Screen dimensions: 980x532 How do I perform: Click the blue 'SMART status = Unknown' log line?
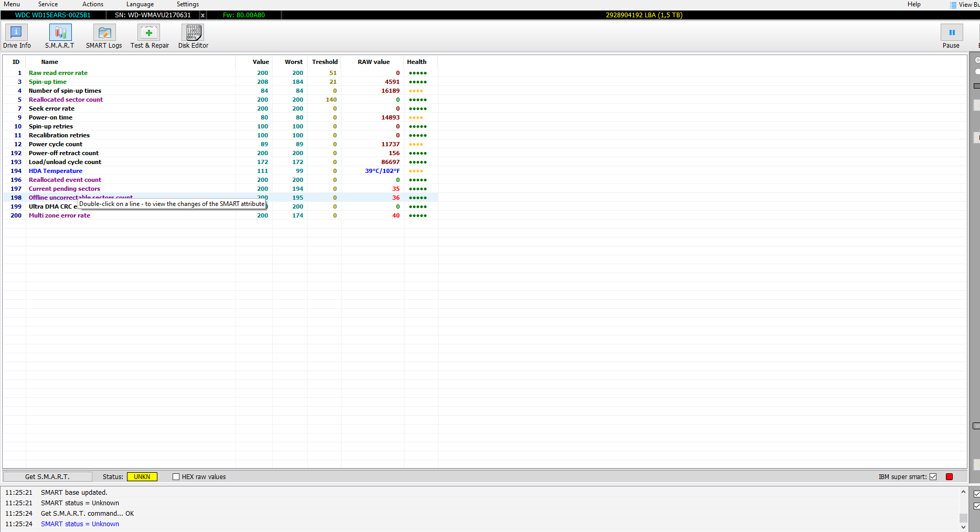(80, 524)
